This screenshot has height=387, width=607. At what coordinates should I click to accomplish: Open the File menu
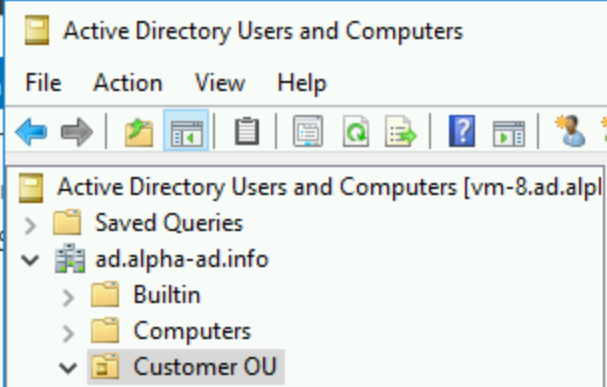tap(43, 82)
